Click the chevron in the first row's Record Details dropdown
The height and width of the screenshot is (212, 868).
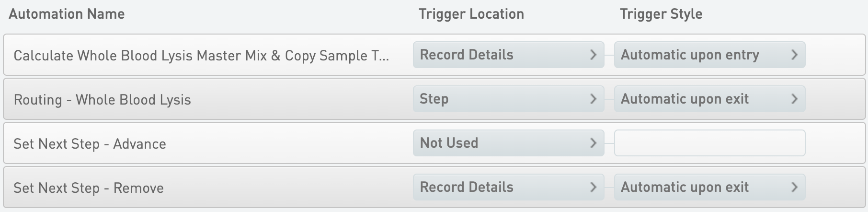click(x=593, y=55)
